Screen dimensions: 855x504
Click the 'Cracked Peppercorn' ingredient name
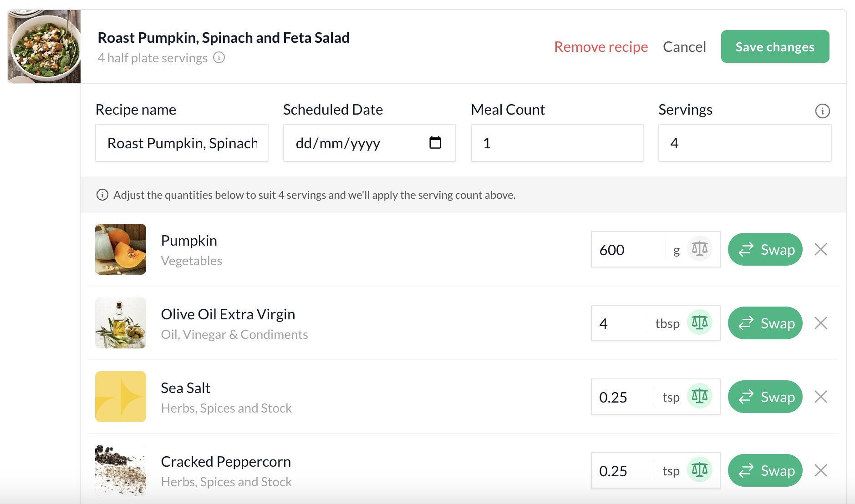[226, 461]
